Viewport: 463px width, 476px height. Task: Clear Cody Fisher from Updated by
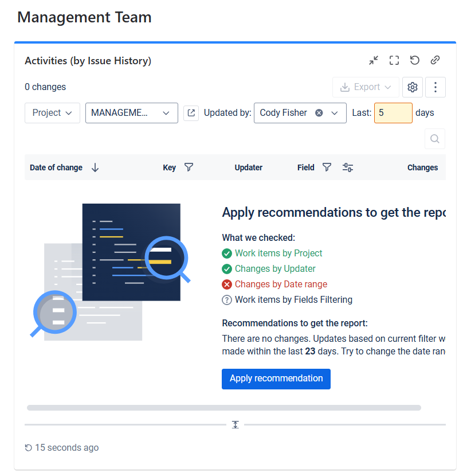click(x=319, y=113)
